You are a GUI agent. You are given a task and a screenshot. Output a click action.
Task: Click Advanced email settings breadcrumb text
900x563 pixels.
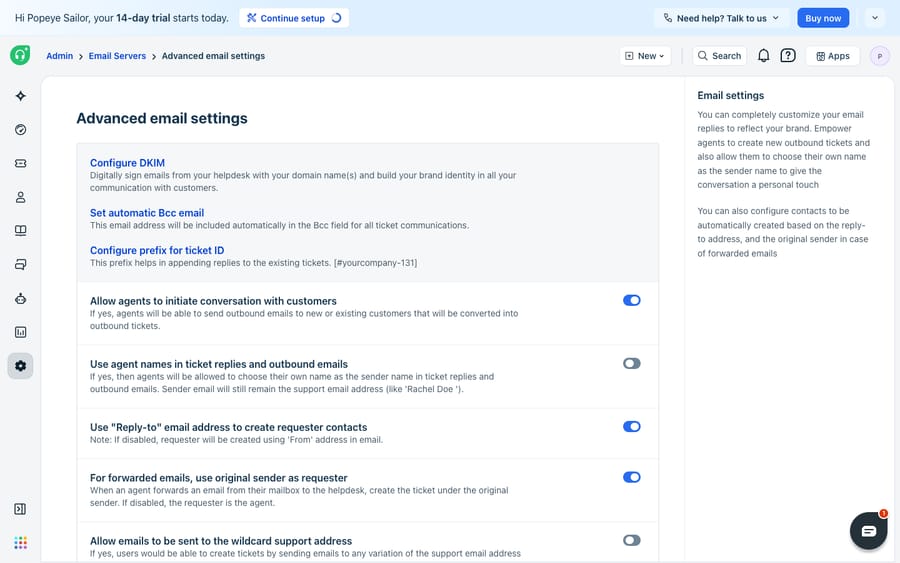click(213, 56)
